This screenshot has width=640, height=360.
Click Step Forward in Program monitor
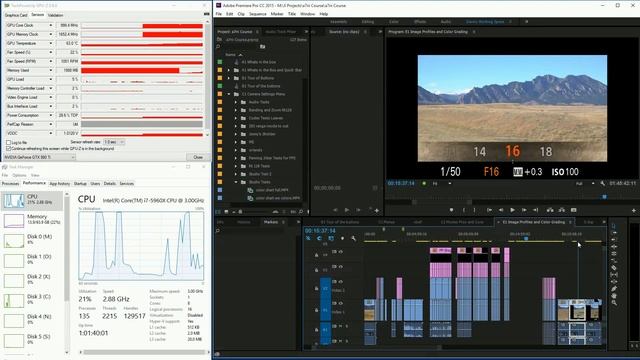tap(524, 210)
